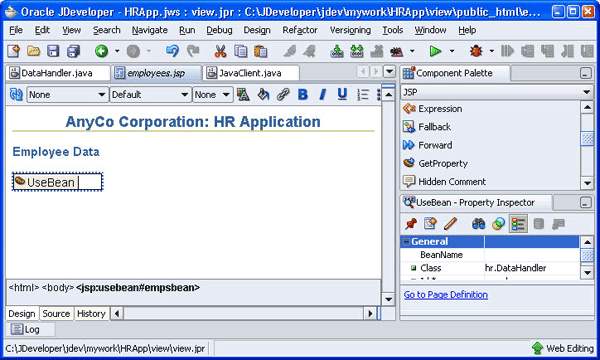Open the Refactor menu

point(300,30)
